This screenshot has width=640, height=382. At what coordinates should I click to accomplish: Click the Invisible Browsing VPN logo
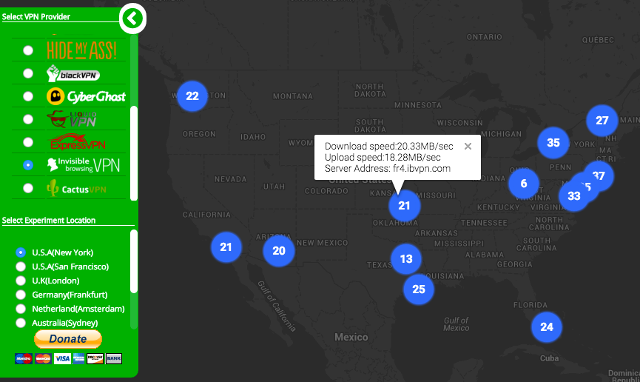[83, 165]
